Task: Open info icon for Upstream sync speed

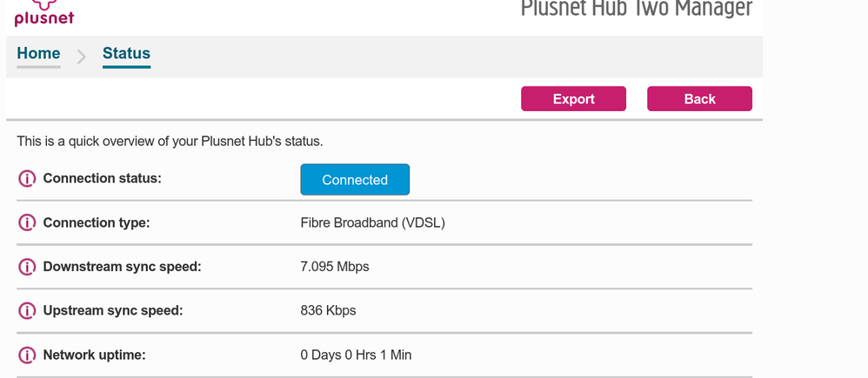Action: pyautogui.click(x=27, y=311)
